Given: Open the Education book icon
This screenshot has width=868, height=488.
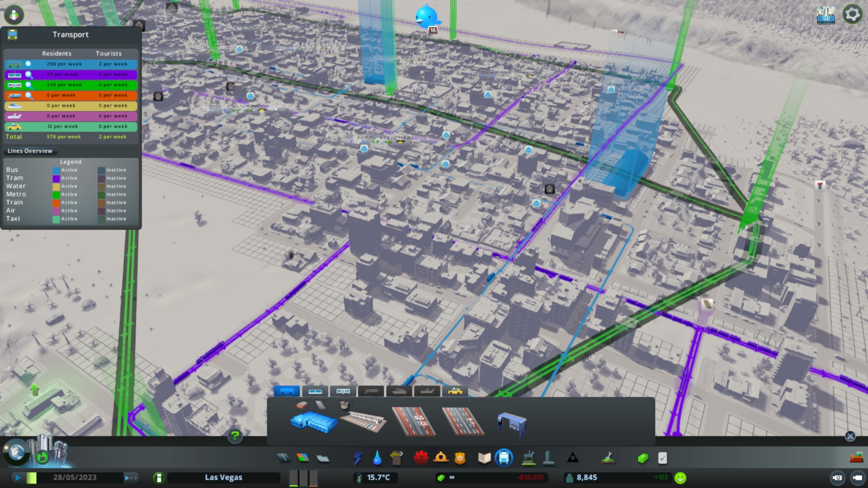Looking at the screenshot, I should point(484,458).
